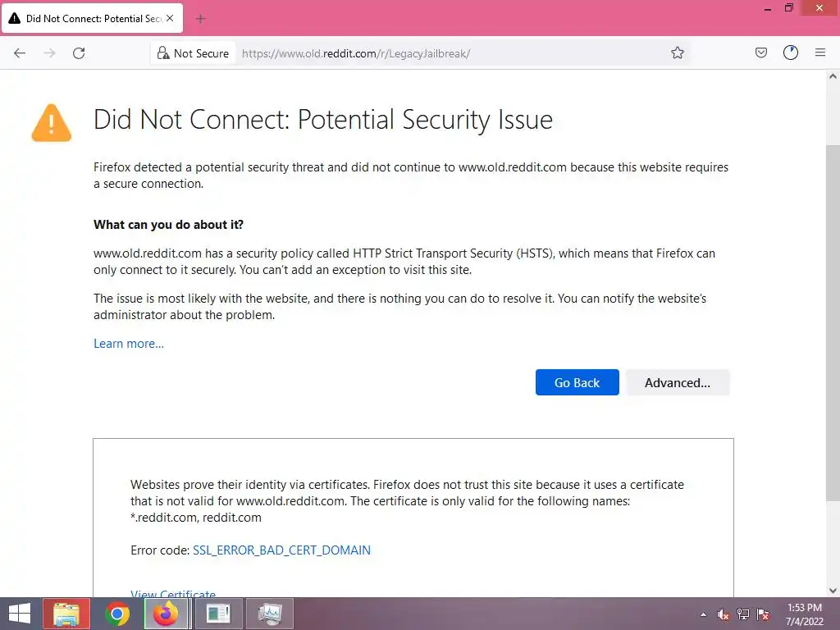Click the 'Did Not Connect: Potential Security Issue' heading
The image size is (840, 630).
[x=323, y=120]
